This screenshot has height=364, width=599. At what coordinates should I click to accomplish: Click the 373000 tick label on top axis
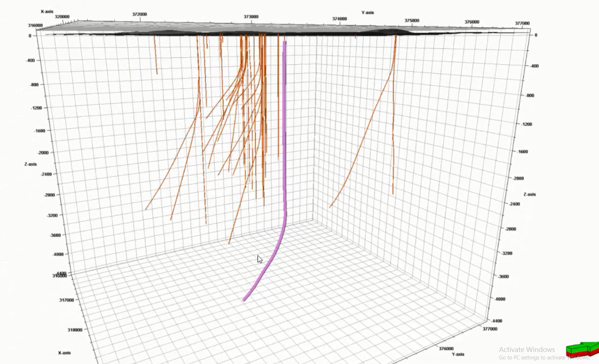tap(251, 17)
